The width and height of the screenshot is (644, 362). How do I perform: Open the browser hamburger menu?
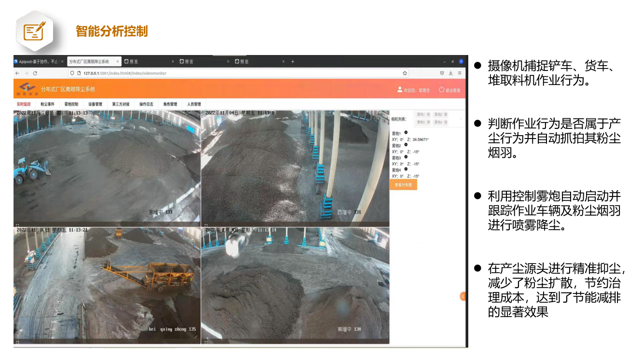pos(460,73)
